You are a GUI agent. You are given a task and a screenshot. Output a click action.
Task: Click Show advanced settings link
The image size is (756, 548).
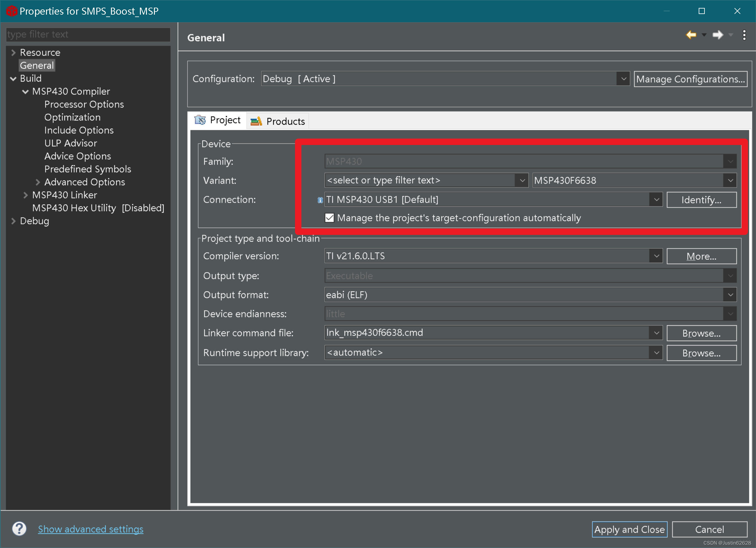(x=91, y=529)
